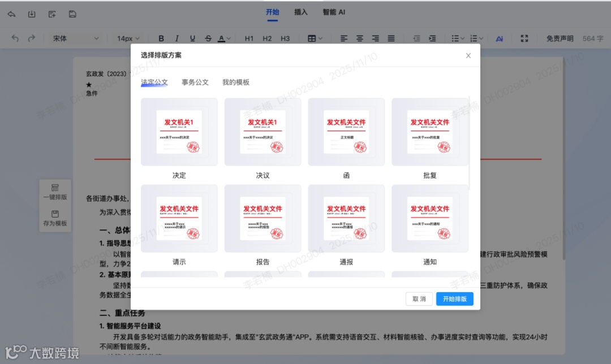Toggle strikethrough formatting
This screenshot has width=611, height=364.
208,38
